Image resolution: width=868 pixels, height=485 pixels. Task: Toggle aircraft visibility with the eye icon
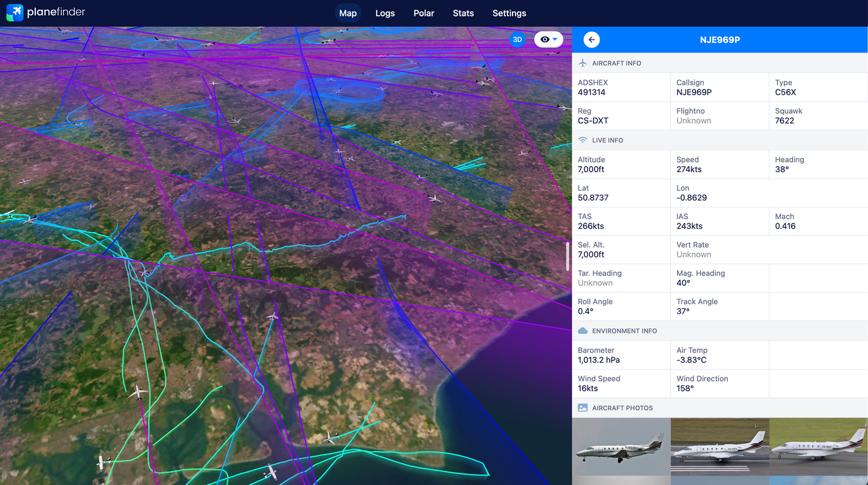point(544,39)
